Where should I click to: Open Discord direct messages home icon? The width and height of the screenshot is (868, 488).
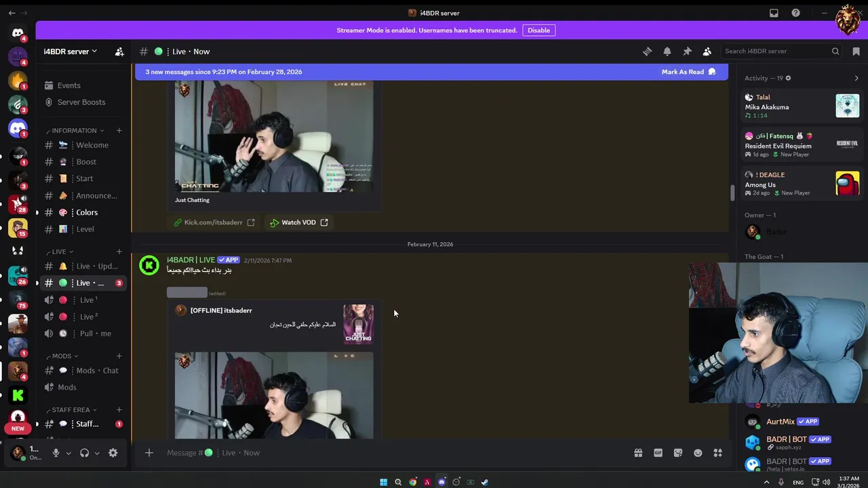tap(18, 33)
